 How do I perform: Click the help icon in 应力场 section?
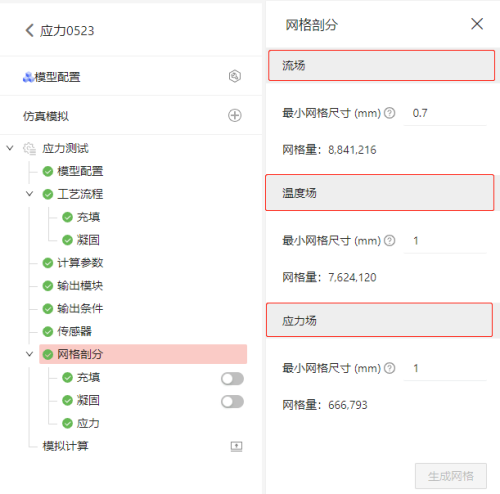click(389, 368)
